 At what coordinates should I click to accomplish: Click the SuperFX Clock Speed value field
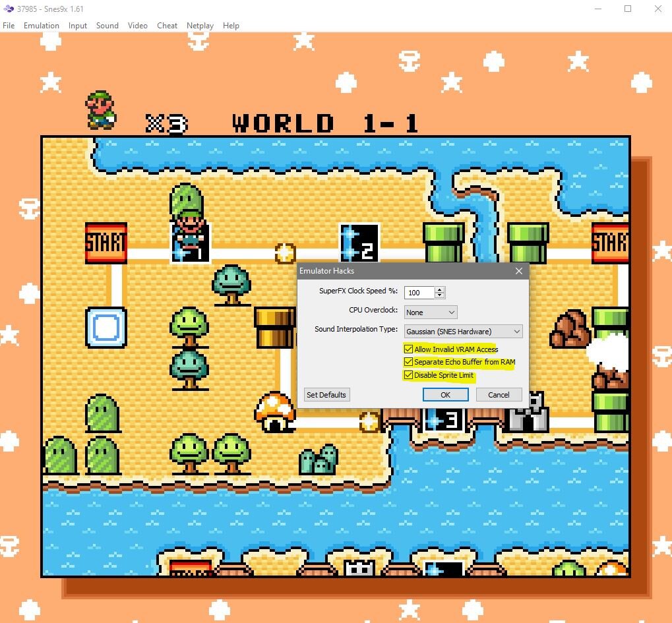tap(419, 293)
